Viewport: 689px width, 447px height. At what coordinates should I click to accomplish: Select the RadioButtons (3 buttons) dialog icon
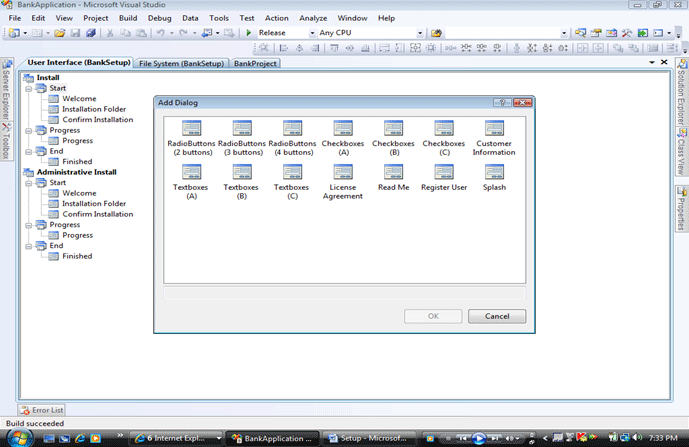pyautogui.click(x=242, y=128)
